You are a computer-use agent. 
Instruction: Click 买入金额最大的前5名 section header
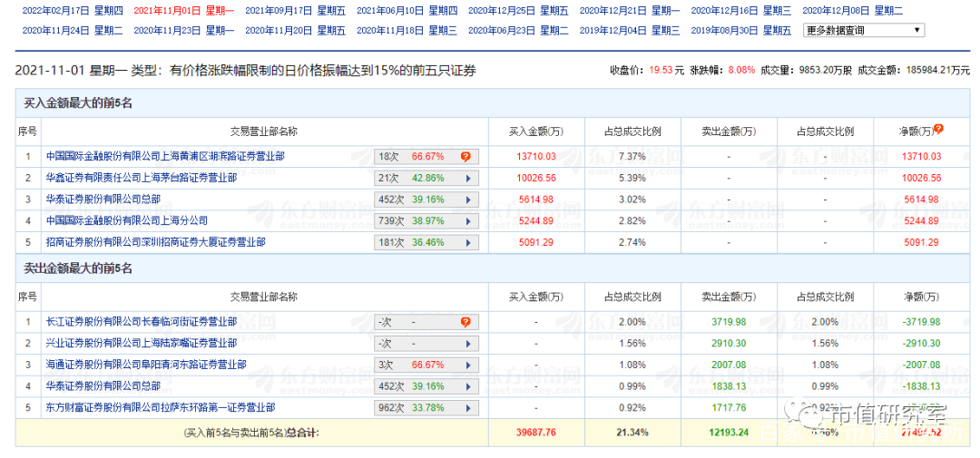(78, 103)
